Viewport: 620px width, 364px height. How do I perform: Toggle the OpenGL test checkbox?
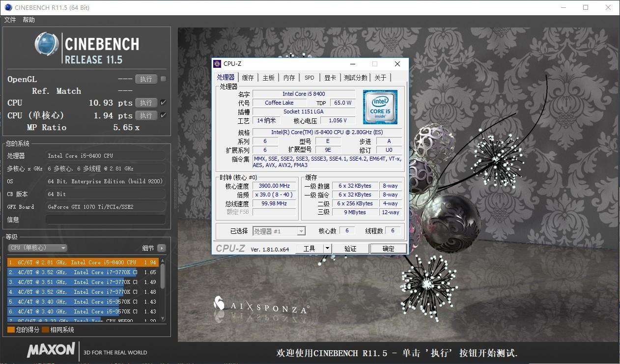point(163,79)
